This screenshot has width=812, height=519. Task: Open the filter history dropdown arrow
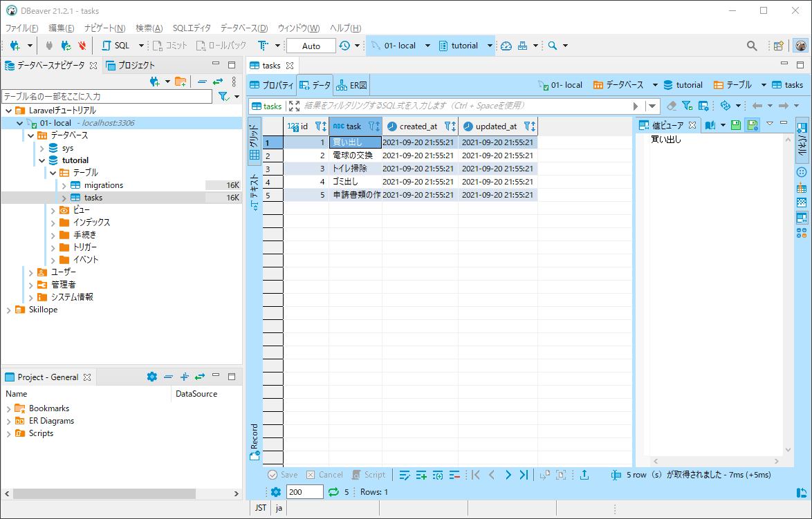[652, 106]
